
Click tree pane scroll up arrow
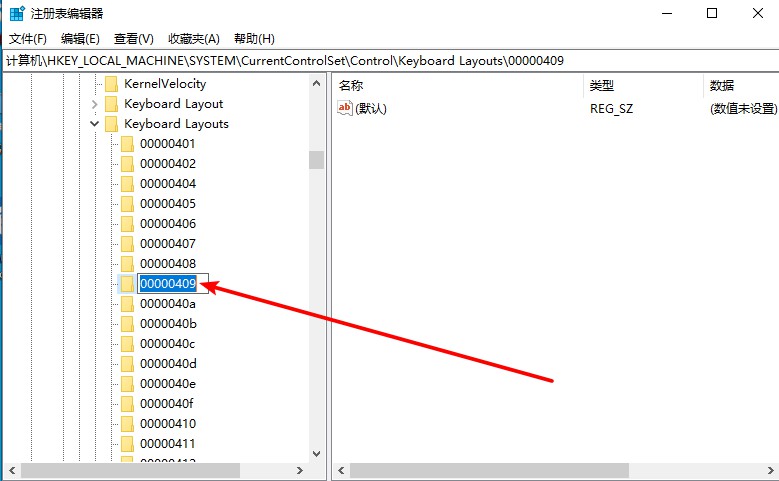[316, 83]
